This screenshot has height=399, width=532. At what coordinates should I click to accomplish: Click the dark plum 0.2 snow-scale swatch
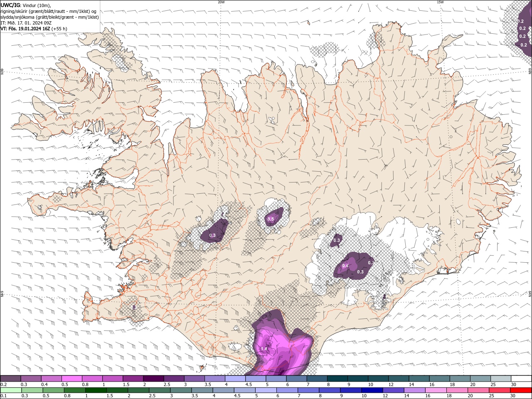tap(11, 379)
